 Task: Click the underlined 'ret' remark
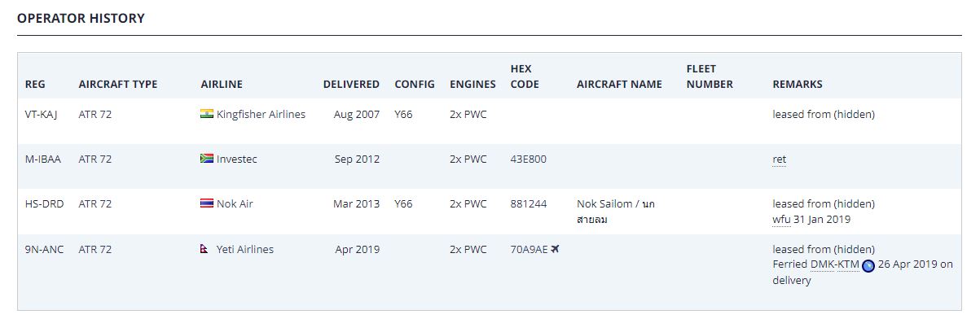(780, 159)
